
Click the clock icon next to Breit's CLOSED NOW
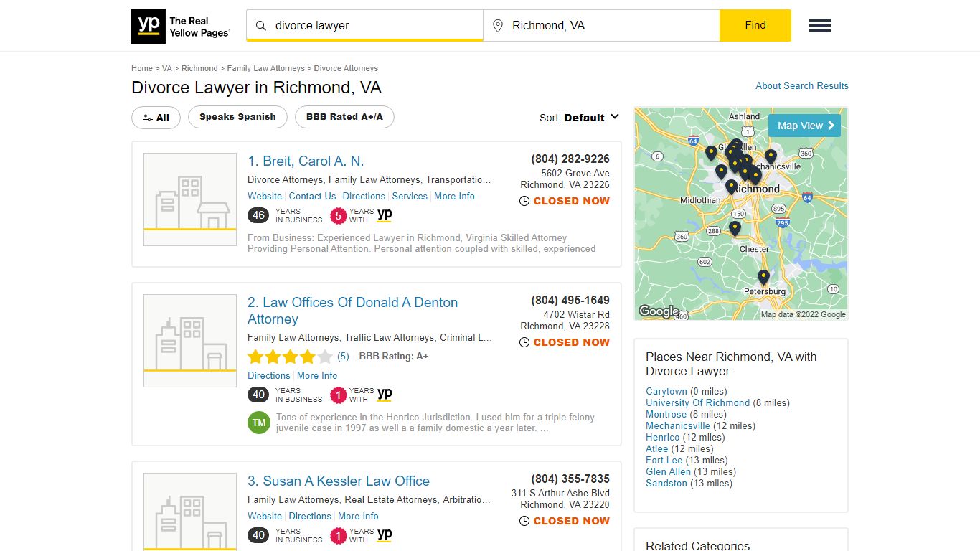click(x=524, y=201)
